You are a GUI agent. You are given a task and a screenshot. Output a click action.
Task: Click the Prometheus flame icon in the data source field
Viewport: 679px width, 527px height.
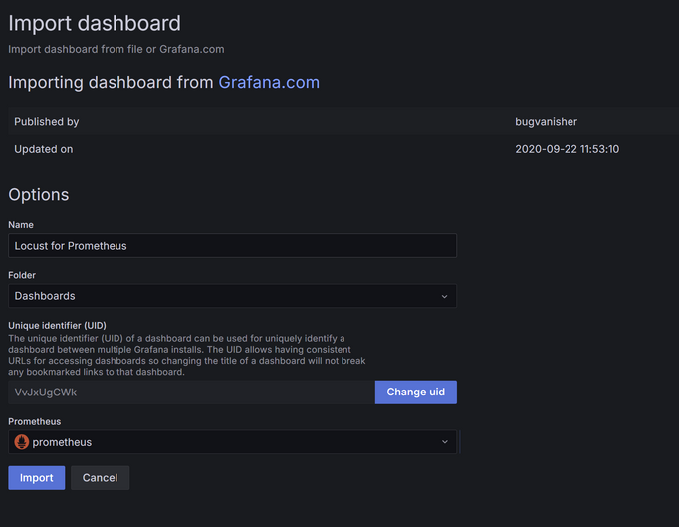pyautogui.click(x=21, y=442)
